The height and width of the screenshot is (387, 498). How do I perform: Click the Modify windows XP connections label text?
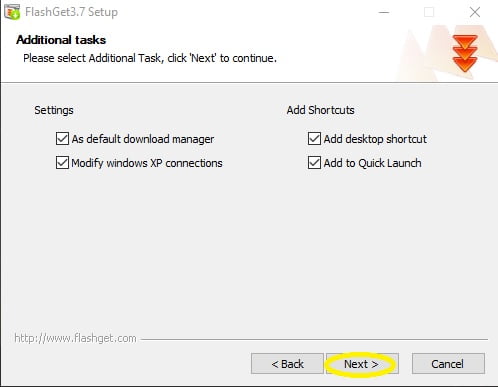(x=147, y=163)
